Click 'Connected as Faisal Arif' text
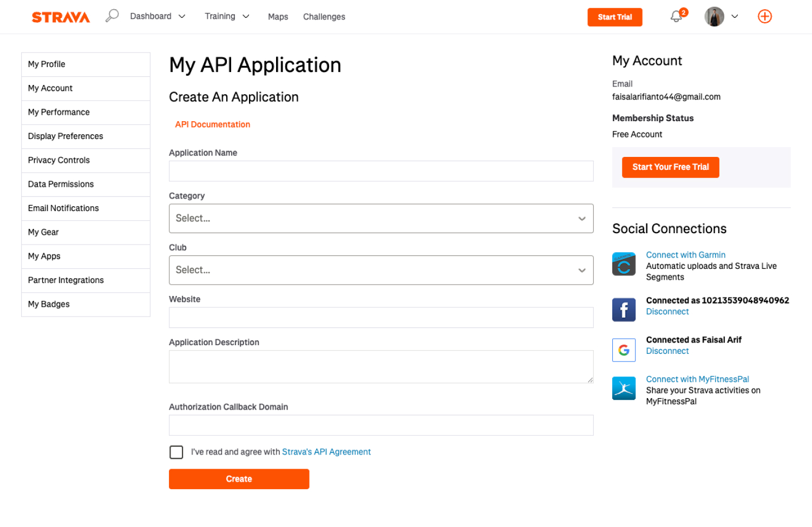The image size is (812, 527). coord(694,340)
